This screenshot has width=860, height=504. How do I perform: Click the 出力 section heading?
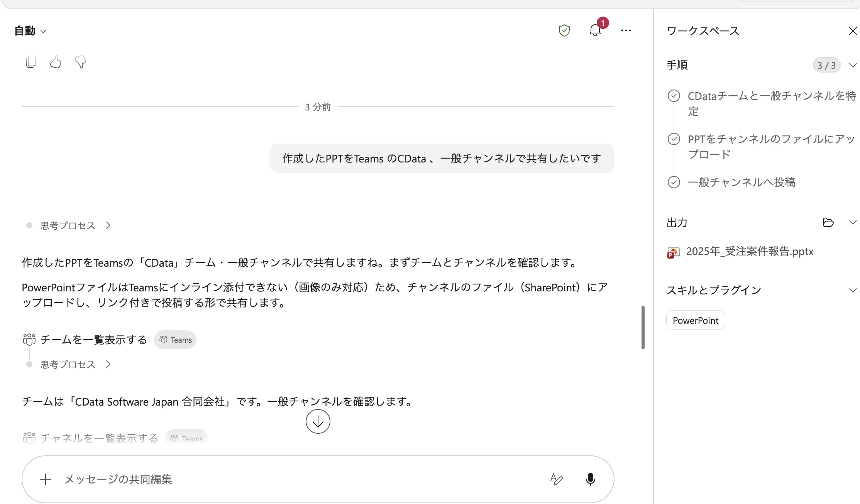(x=677, y=222)
